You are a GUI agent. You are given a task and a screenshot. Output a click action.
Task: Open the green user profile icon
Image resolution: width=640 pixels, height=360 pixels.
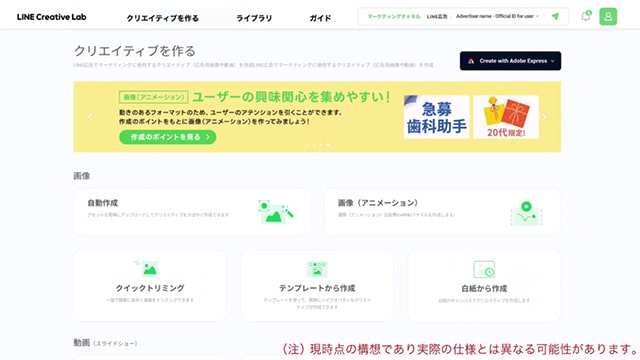tap(608, 17)
